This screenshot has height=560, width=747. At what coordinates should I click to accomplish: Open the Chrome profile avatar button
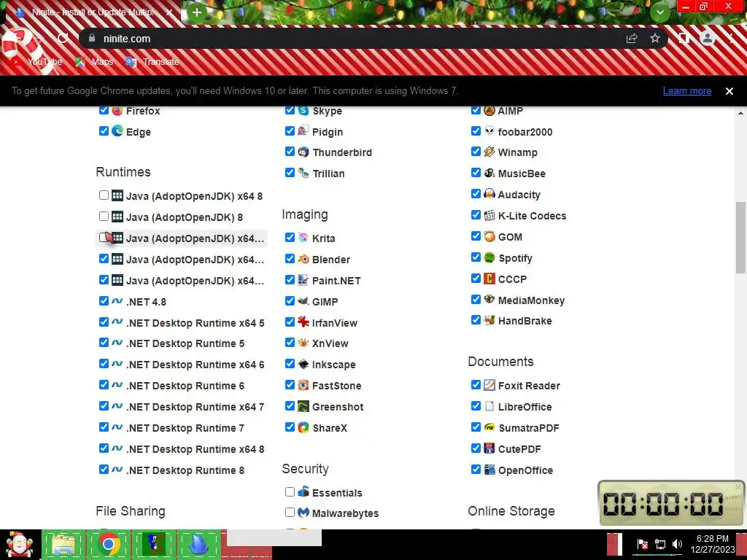point(708,39)
